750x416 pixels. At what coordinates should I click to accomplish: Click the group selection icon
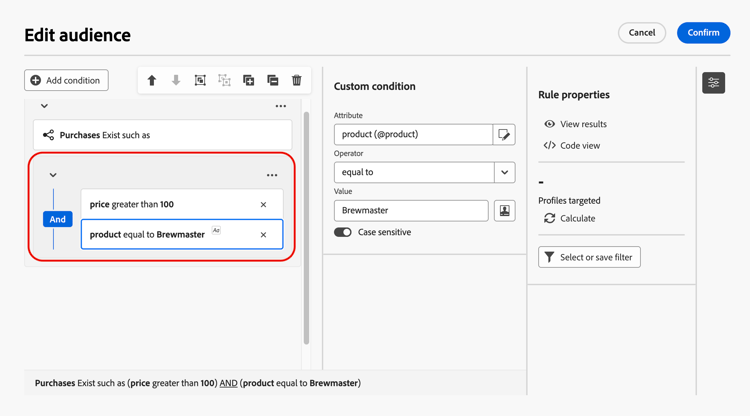[200, 80]
